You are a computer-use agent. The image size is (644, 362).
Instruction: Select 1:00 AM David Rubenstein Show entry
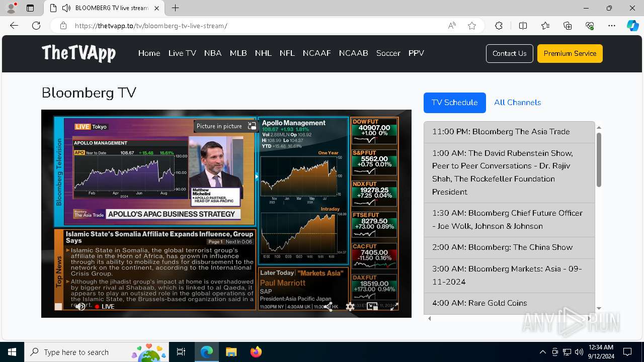click(x=509, y=172)
